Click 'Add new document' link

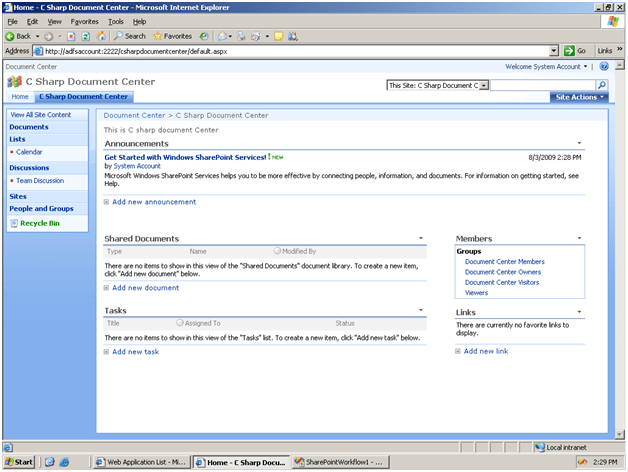(x=145, y=288)
